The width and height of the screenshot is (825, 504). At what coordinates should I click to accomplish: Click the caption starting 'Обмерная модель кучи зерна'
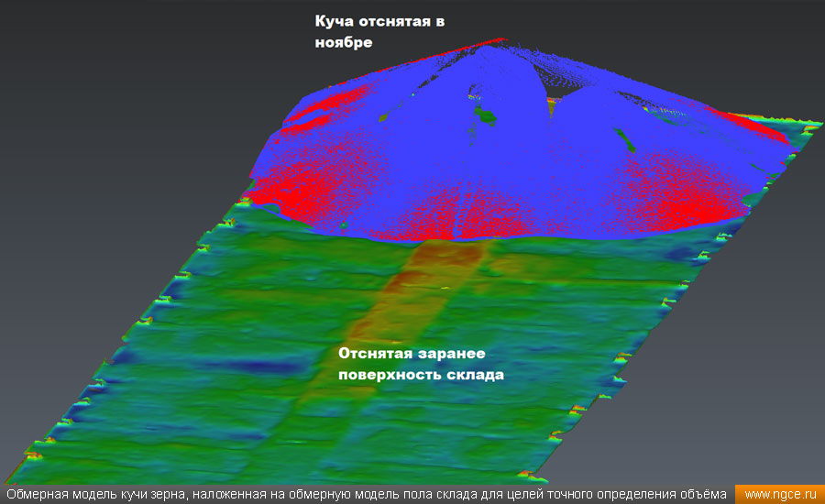pos(366,495)
